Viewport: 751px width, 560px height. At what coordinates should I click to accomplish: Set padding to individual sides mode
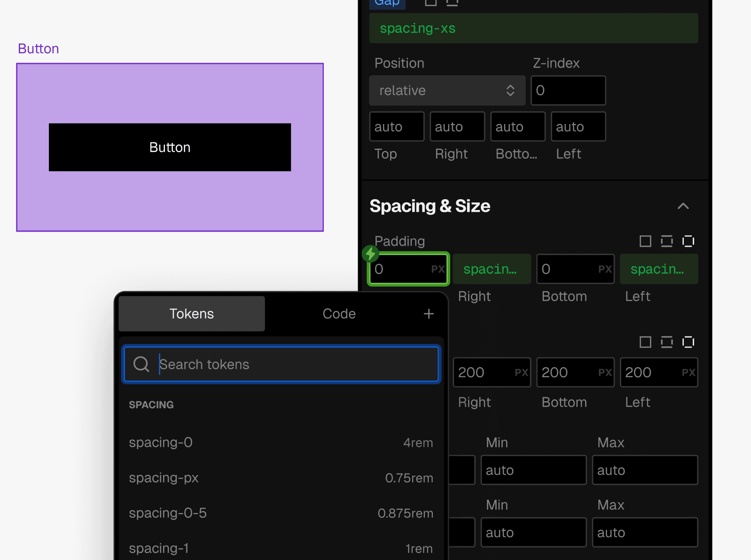(688, 241)
